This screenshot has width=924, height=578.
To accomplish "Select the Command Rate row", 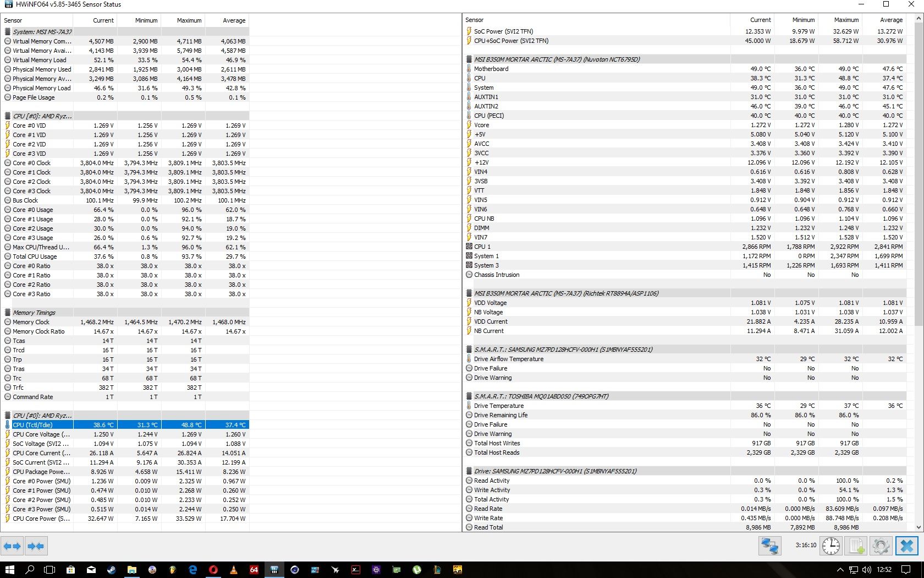I will [126, 396].
